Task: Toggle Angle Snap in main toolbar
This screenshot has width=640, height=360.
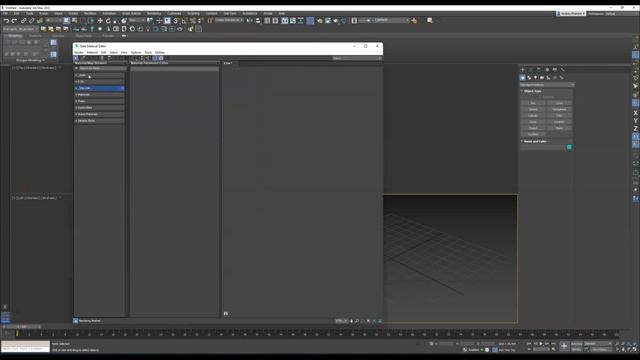Action: click(x=184, y=20)
